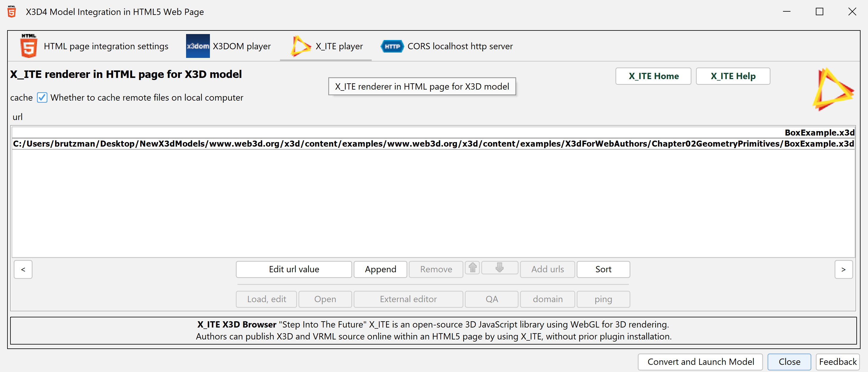This screenshot has height=372, width=868.
Task: Click the previous '<' navigation button
Action: [23, 269]
